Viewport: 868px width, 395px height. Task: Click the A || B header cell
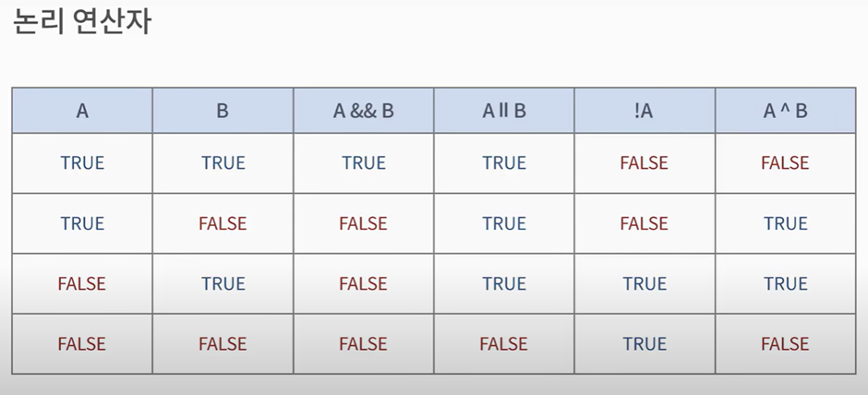coord(504,111)
